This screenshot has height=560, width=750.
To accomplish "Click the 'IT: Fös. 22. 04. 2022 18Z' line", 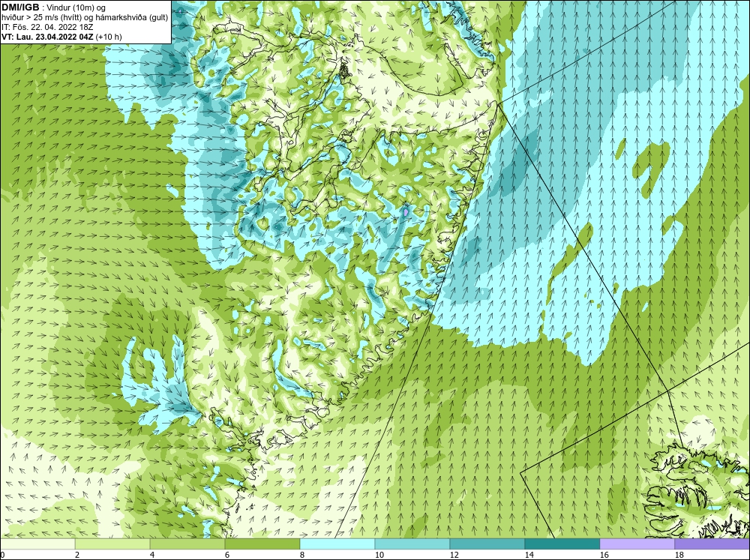I will [x=47, y=27].
